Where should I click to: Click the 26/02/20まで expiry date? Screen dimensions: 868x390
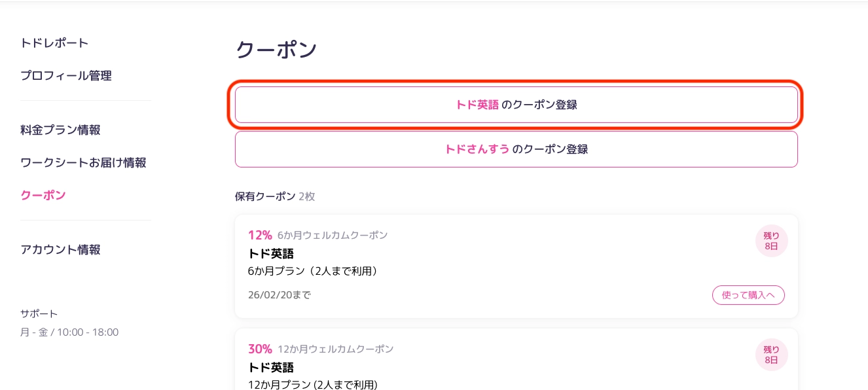[x=280, y=295]
